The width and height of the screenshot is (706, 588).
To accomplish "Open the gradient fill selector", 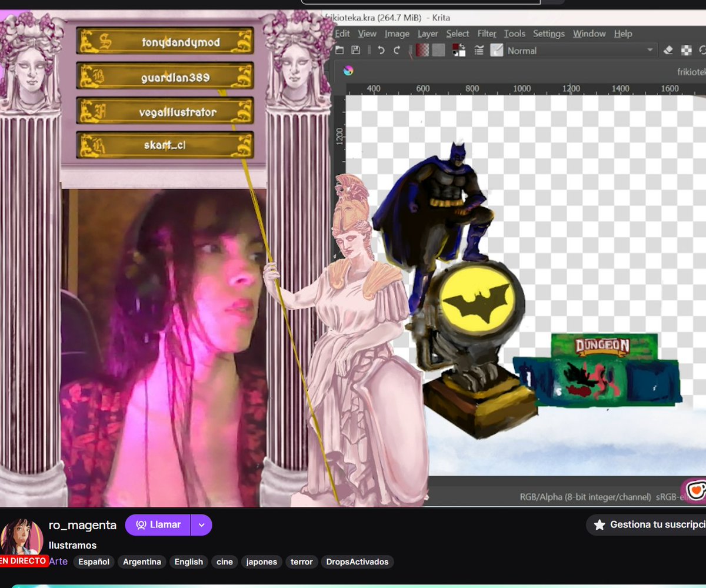I will click(x=422, y=51).
